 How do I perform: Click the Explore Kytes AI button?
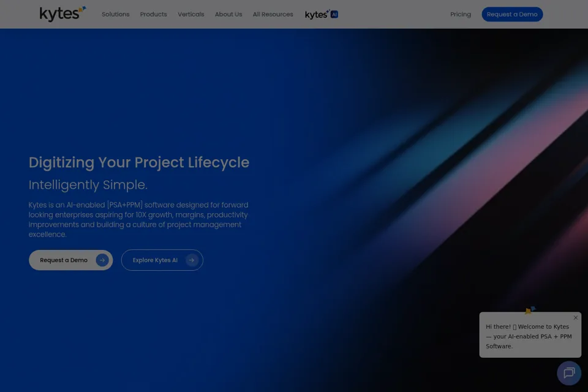(162, 260)
